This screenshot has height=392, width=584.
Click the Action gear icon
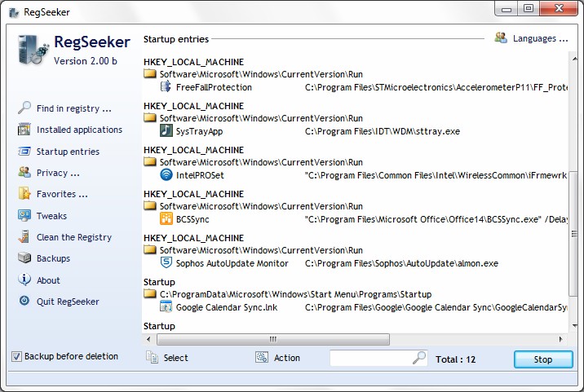click(262, 358)
